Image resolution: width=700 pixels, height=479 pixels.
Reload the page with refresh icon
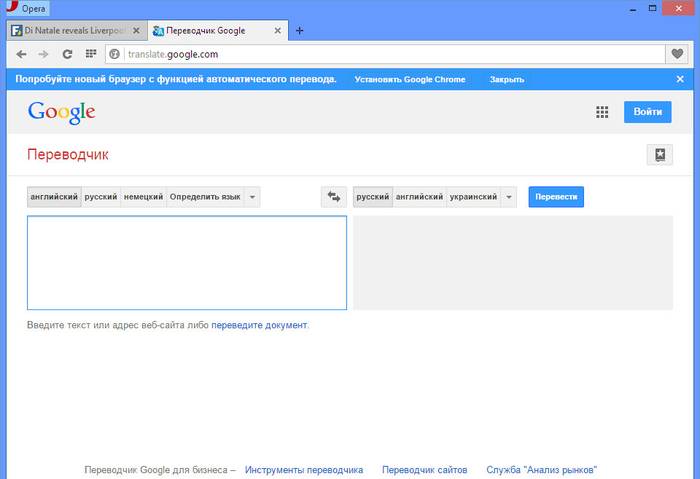[67, 54]
